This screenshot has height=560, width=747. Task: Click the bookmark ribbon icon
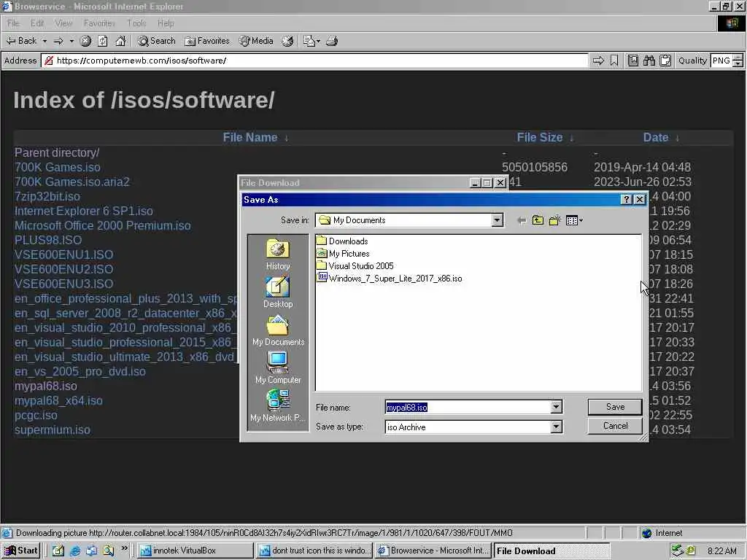614,61
